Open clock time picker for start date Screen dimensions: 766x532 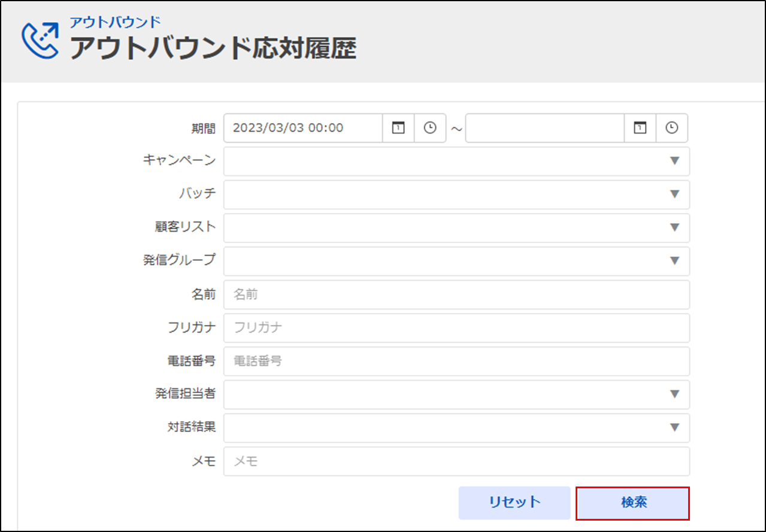click(430, 128)
